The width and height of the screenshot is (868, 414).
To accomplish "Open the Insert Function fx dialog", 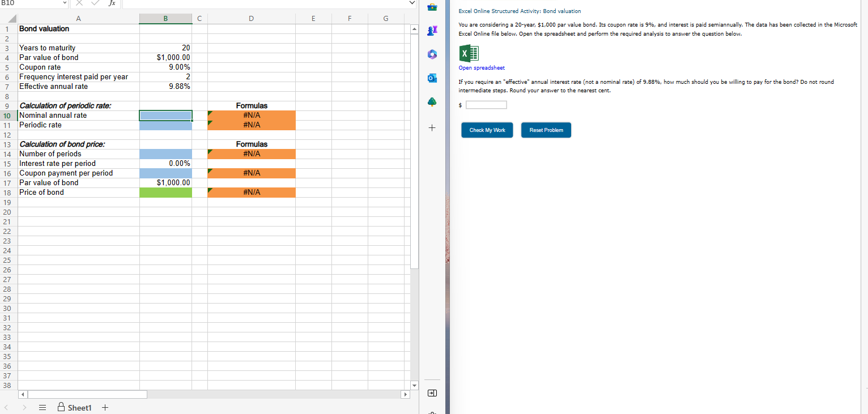I will pyautogui.click(x=112, y=3).
